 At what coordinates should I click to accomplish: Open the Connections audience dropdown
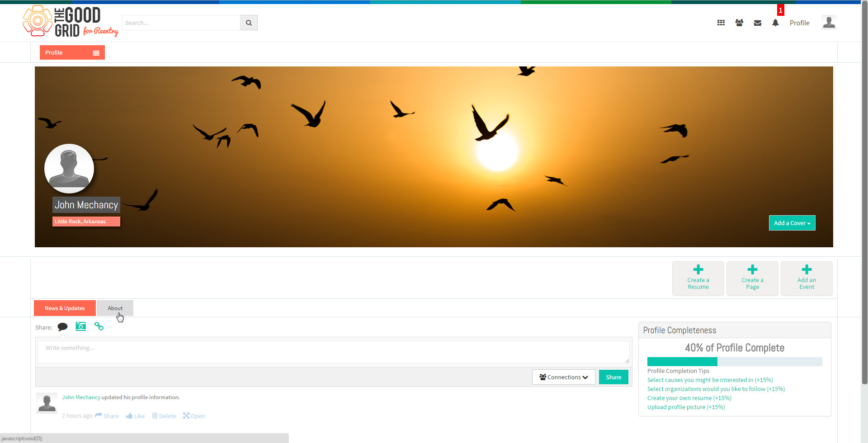pyautogui.click(x=564, y=377)
